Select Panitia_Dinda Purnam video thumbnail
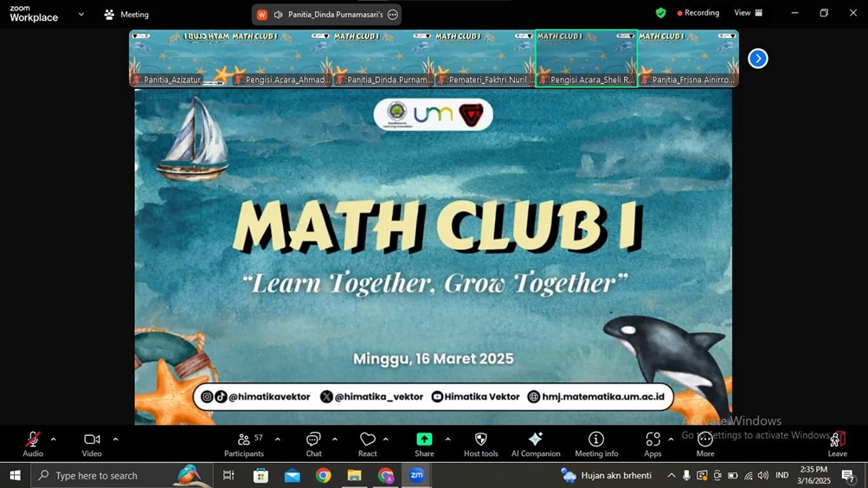 383,59
